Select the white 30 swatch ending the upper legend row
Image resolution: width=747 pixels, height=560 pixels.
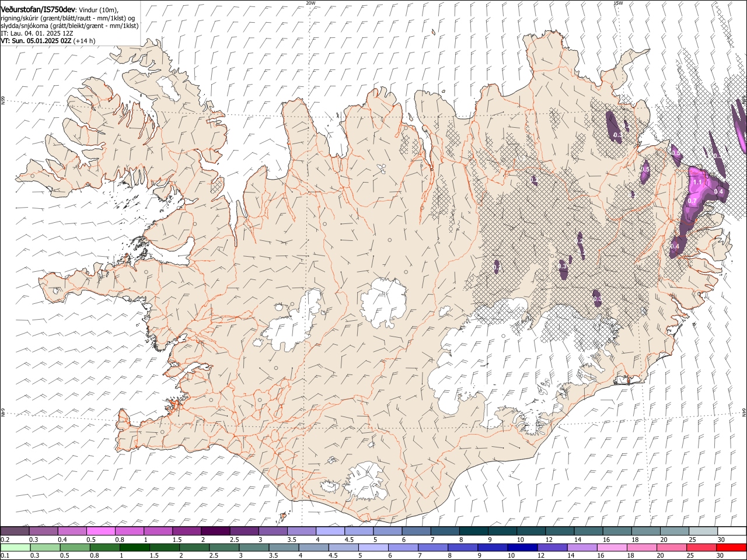click(732, 531)
